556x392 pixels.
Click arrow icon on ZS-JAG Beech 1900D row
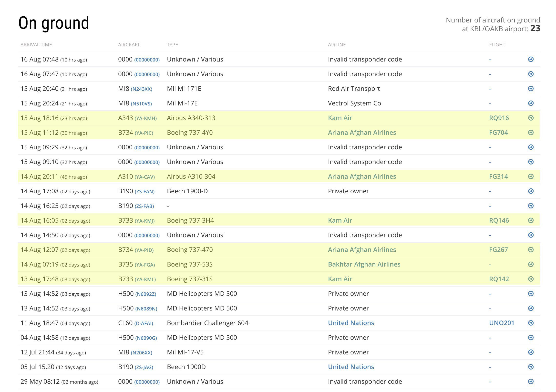click(531, 367)
